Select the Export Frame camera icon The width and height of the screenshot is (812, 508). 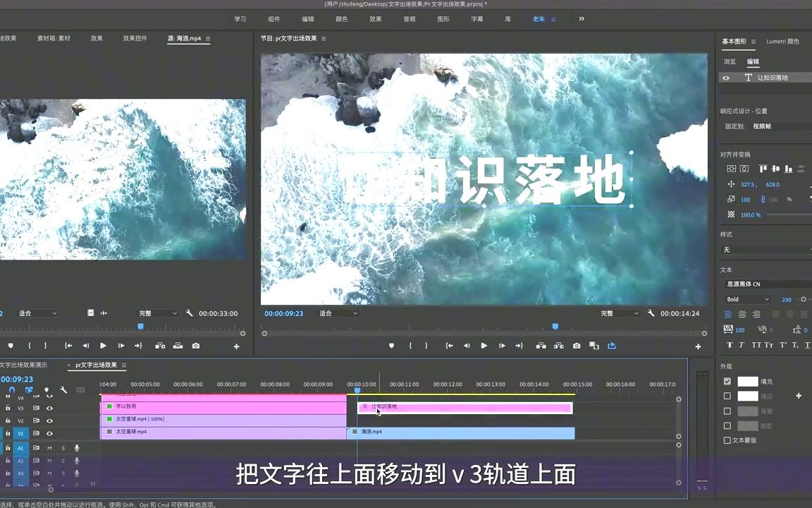577,346
